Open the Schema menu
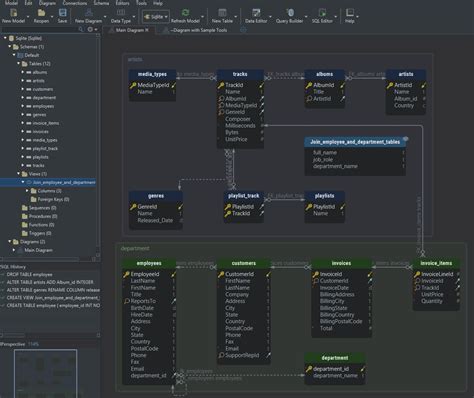 click(x=101, y=3)
